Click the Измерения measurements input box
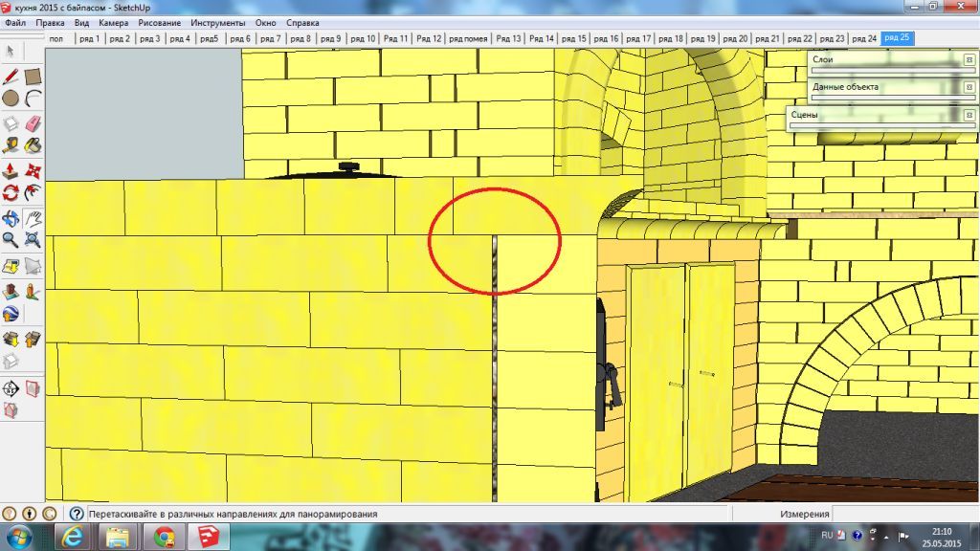 point(904,514)
